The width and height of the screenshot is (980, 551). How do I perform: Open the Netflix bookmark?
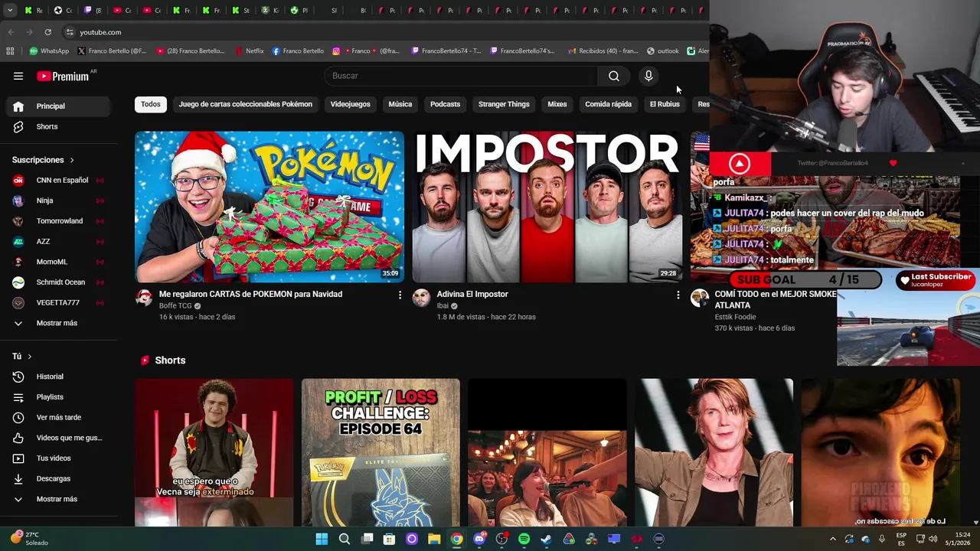click(x=249, y=51)
